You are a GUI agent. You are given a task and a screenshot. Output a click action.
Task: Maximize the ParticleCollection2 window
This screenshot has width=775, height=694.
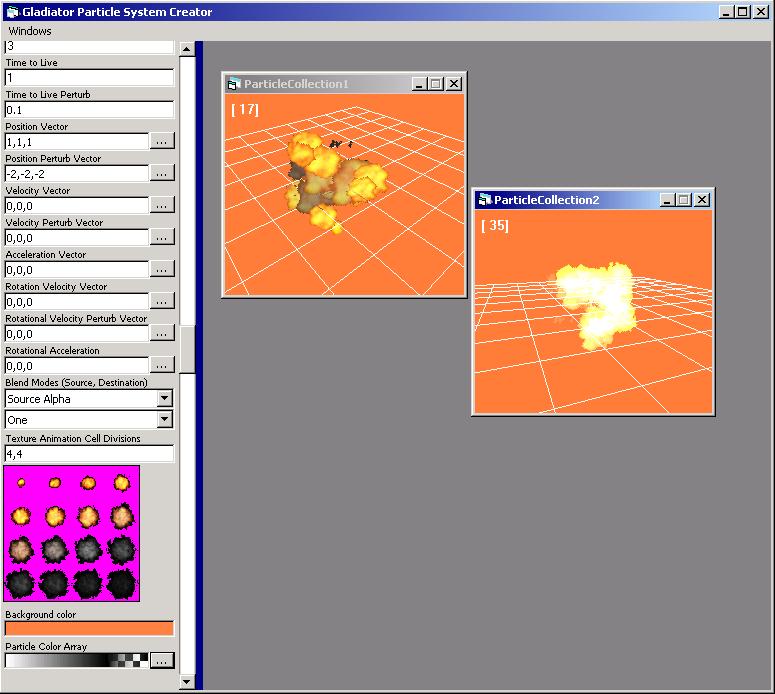click(684, 200)
